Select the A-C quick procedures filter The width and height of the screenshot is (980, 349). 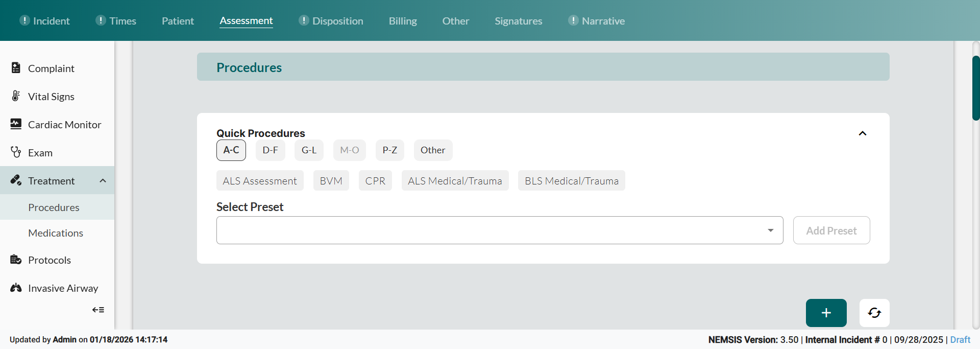click(x=231, y=150)
